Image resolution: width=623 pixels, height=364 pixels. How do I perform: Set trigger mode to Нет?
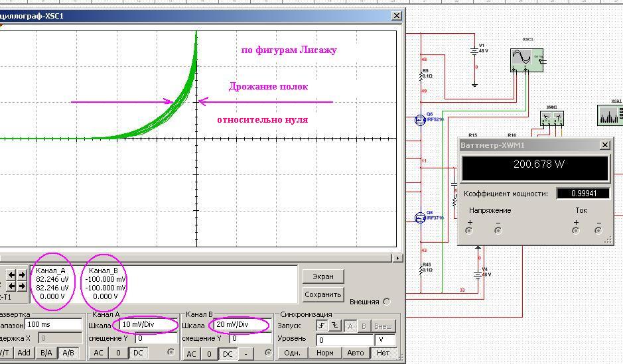point(383,353)
